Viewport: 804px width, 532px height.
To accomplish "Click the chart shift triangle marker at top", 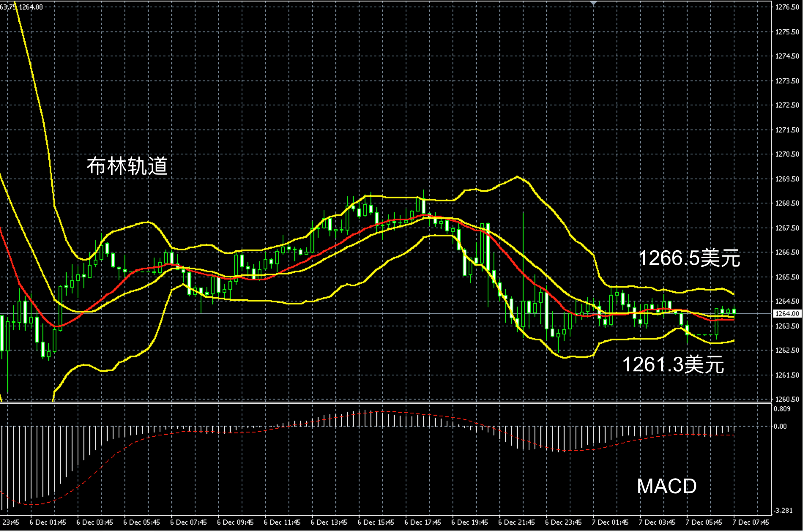I will [593, 3].
